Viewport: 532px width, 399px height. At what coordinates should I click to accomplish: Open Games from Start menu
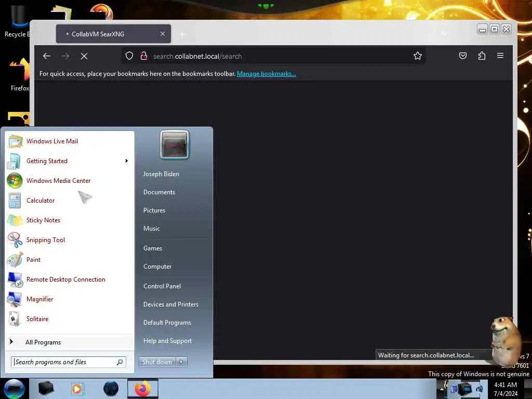[x=153, y=248]
